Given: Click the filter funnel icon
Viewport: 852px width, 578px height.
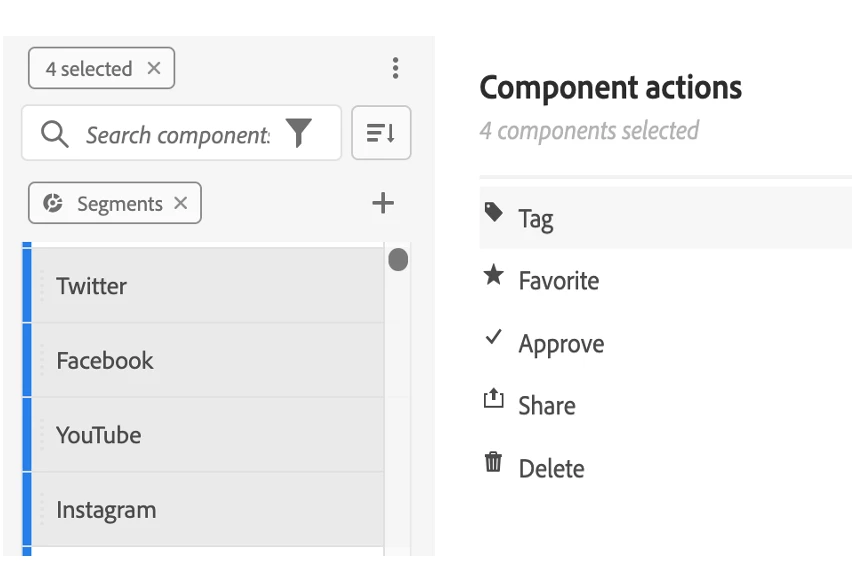Looking at the screenshot, I should tap(299, 133).
